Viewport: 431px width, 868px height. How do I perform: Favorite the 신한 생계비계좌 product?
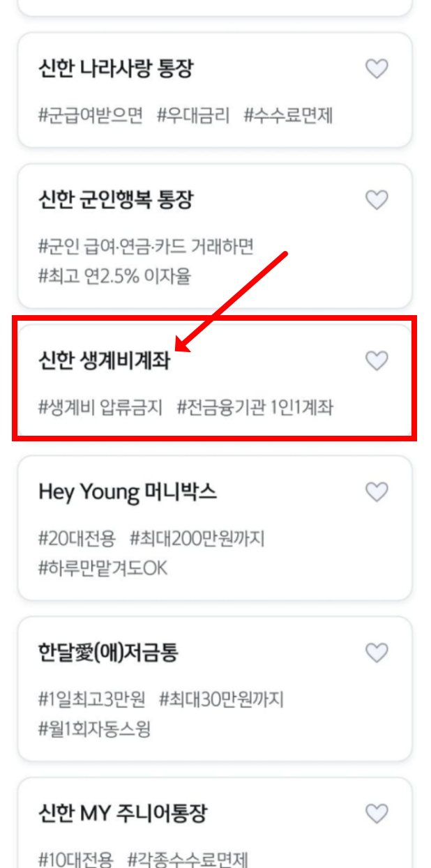[x=377, y=361]
